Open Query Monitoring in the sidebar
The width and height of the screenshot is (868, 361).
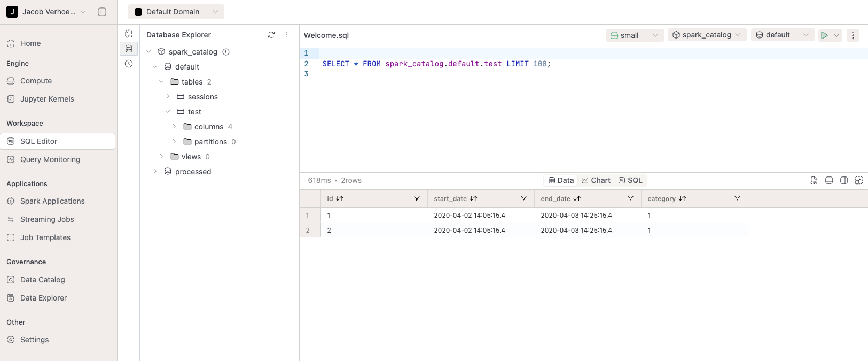pos(50,159)
